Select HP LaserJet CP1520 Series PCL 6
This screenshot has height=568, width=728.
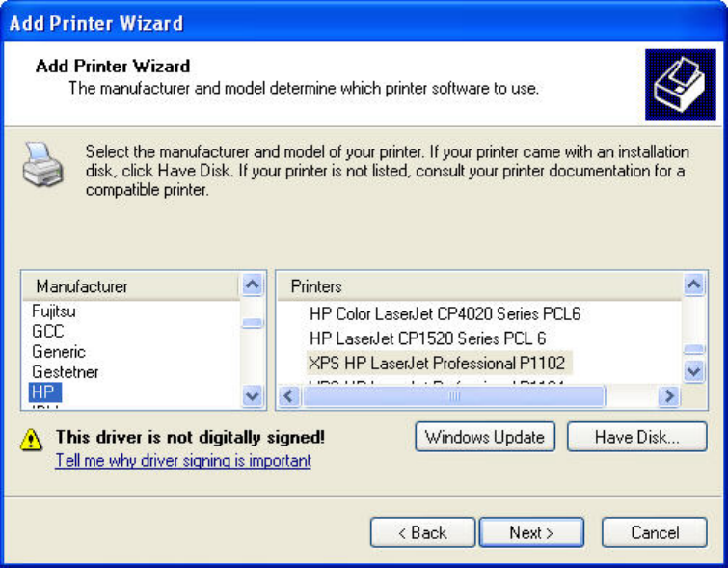coord(427,338)
